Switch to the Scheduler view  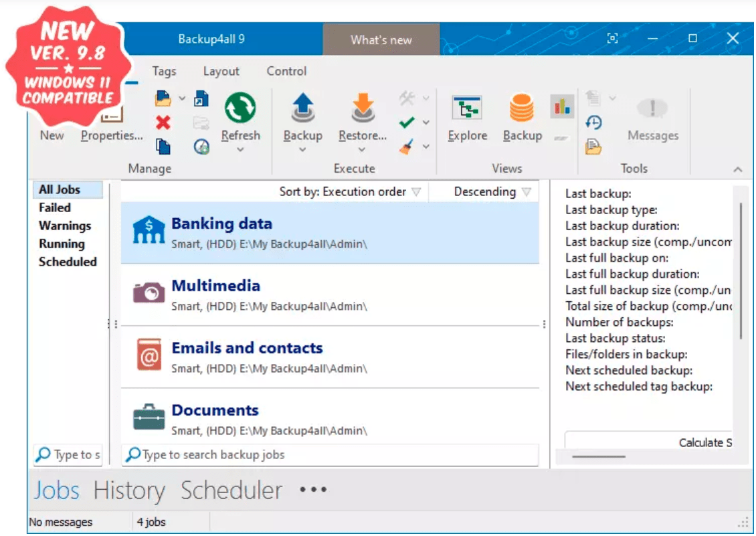pos(231,490)
